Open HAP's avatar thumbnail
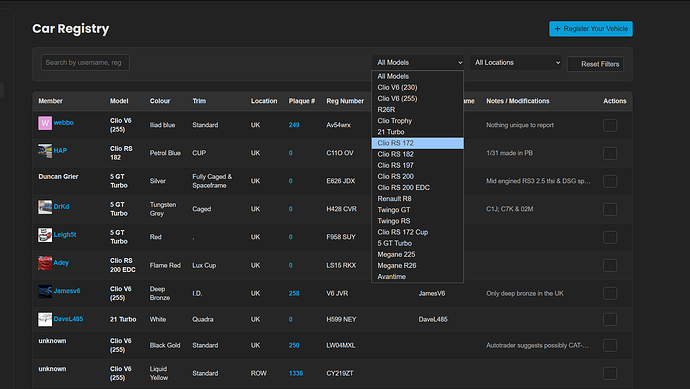690x389 pixels. tap(45, 151)
